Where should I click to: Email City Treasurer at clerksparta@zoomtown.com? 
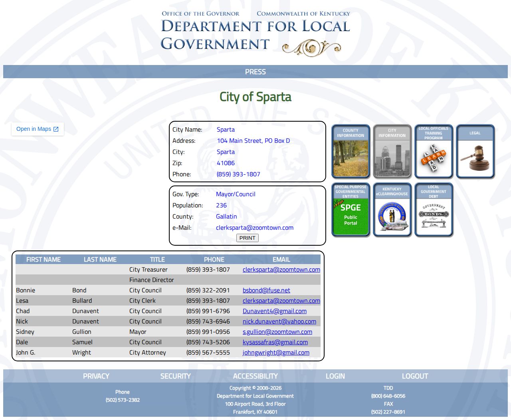pyautogui.click(x=281, y=270)
